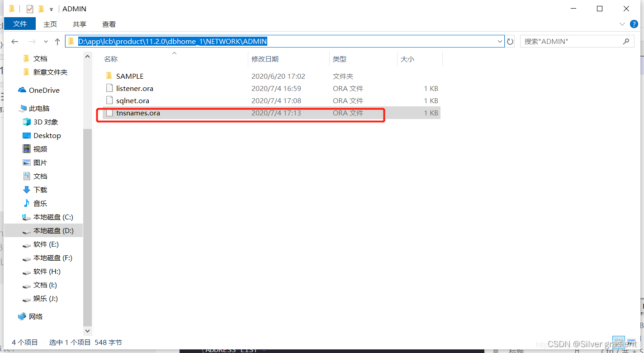Expand the address bar history dropdown
This screenshot has height=353, width=644.
(500, 42)
